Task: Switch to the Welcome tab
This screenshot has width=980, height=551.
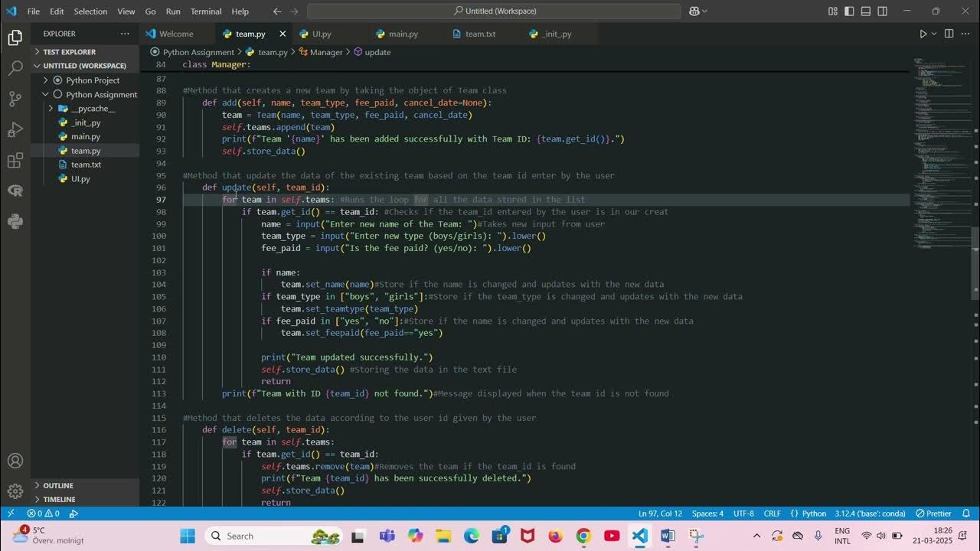Action: click(176, 34)
